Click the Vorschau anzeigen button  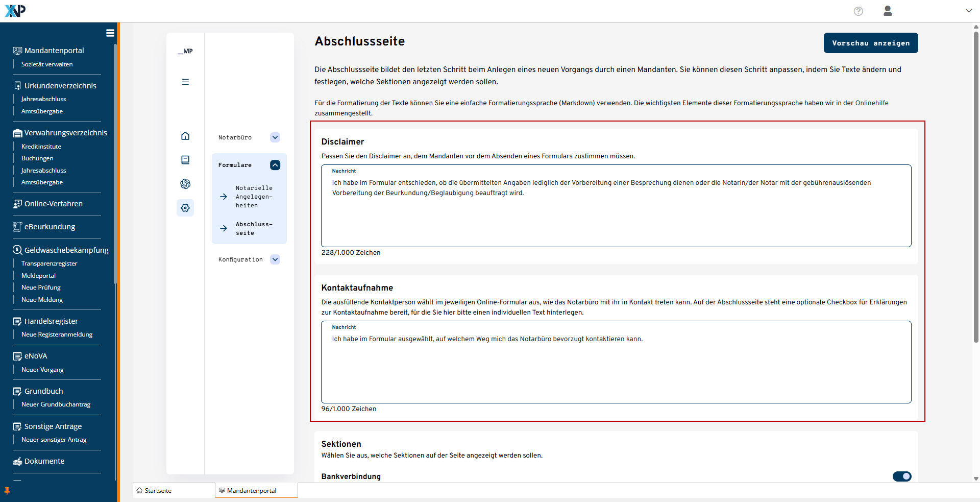pyautogui.click(x=871, y=43)
